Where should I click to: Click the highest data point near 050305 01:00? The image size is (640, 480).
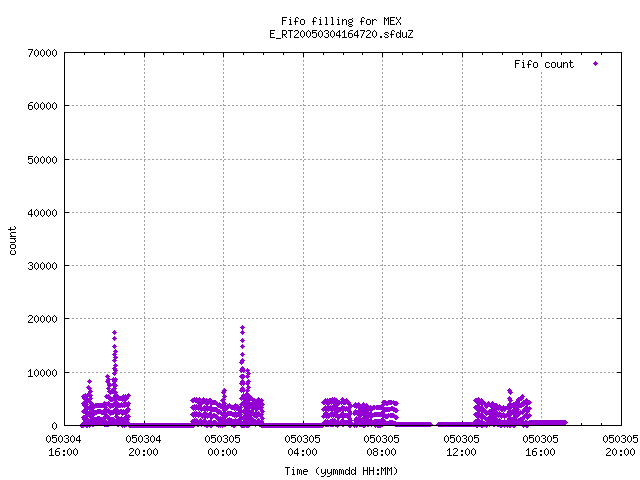pyautogui.click(x=242, y=327)
